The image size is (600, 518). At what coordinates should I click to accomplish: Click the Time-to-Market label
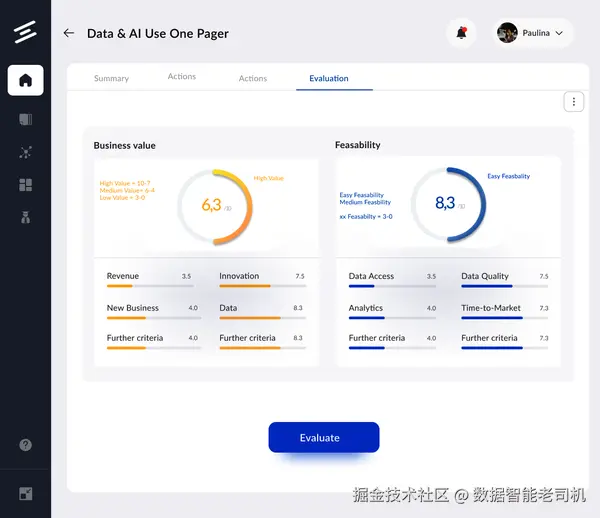pyautogui.click(x=491, y=308)
